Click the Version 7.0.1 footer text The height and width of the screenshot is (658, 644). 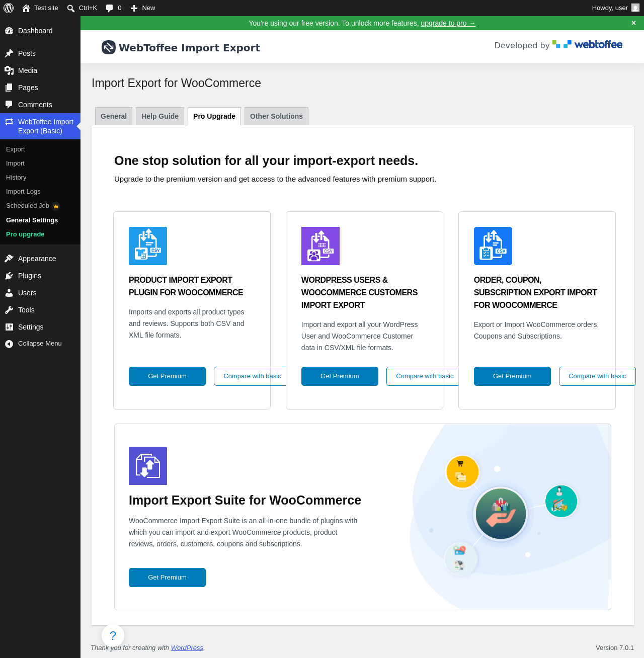(x=615, y=648)
